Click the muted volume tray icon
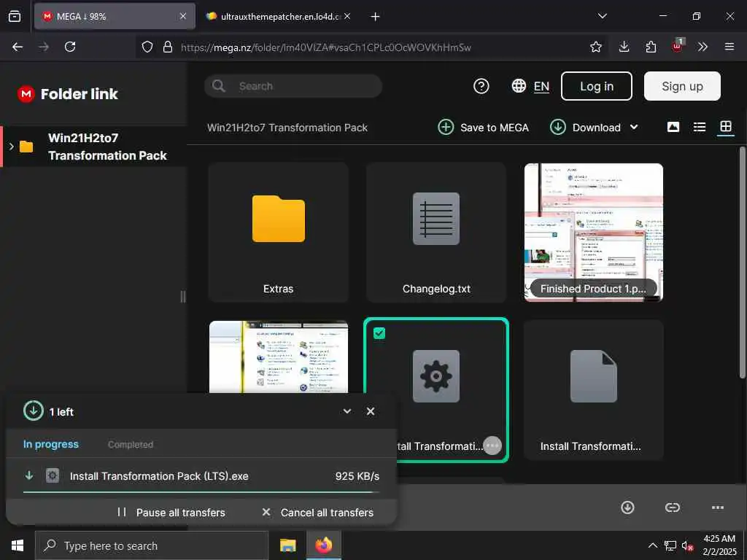Viewport: 747px width, 560px height. (687, 545)
